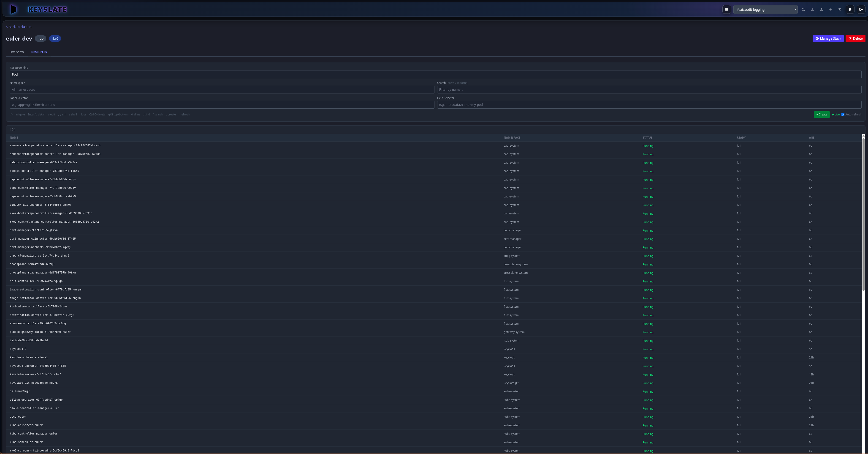Click the istio-system namespace cell

(511, 341)
